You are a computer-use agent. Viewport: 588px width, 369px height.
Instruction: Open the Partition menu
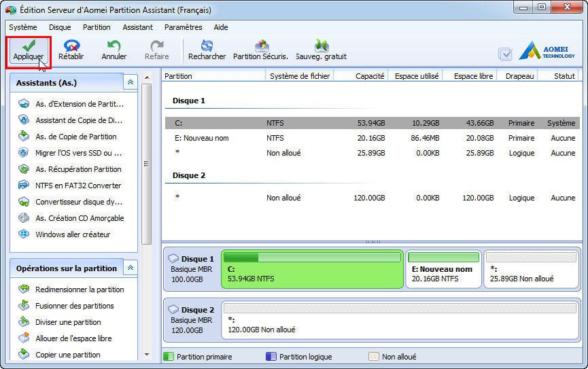(x=97, y=27)
